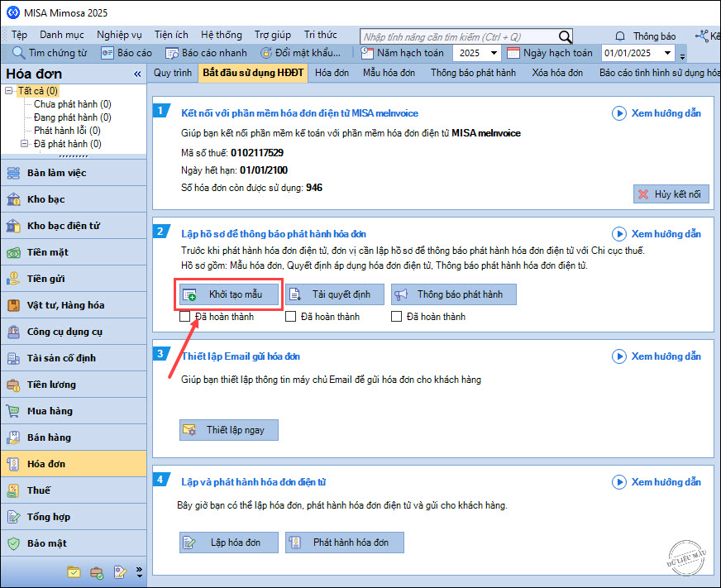Open the Ngày hạch toán date dropdown

667,53
